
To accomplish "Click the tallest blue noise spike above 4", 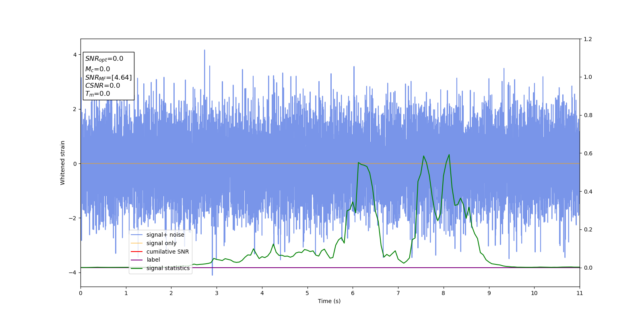I will click(204, 50).
